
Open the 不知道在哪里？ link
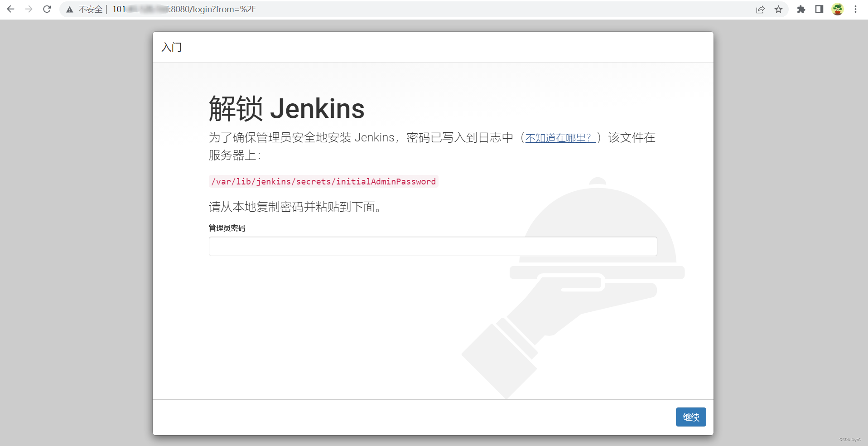[560, 138]
